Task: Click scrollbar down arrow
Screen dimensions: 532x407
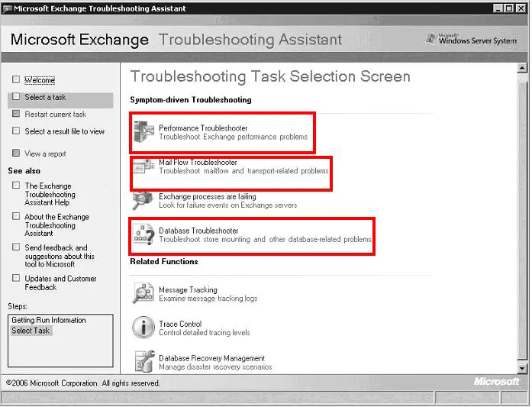Action: [522, 368]
